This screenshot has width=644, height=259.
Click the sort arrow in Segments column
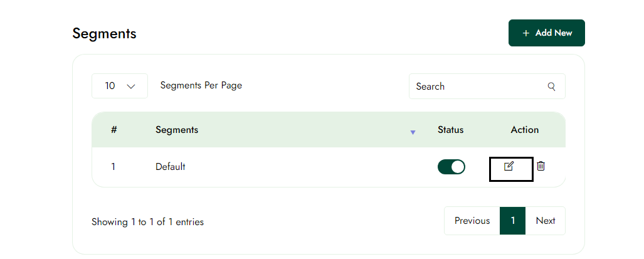[413, 132]
